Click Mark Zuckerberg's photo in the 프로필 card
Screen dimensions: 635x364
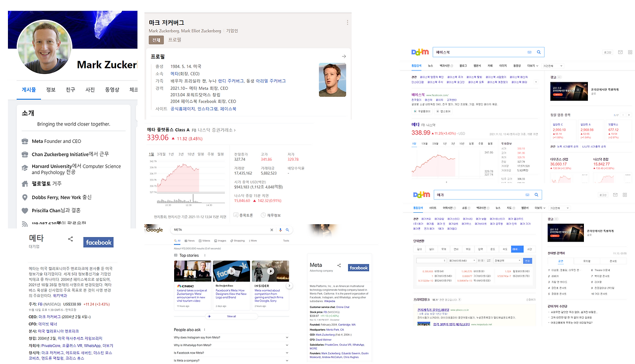tap(332, 79)
